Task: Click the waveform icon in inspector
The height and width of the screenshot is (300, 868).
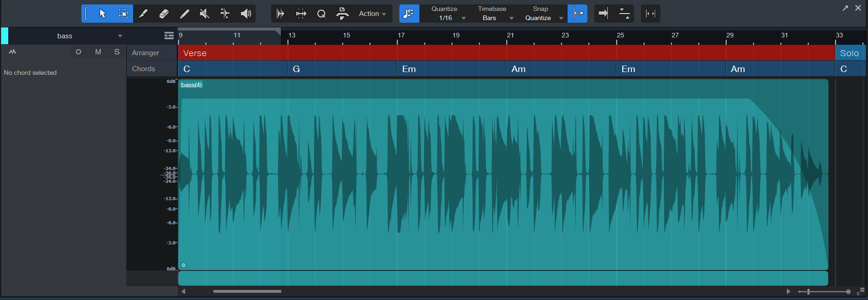Action: click(12, 52)
